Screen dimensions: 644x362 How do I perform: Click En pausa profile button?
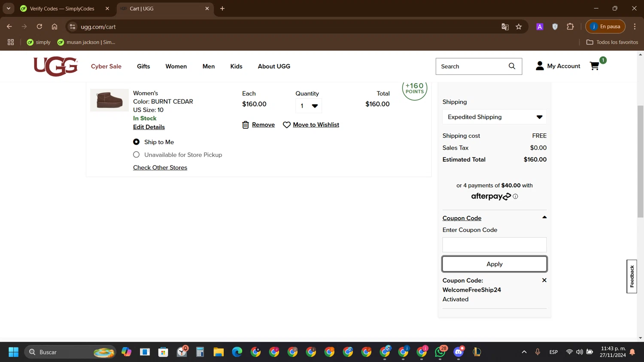coord(605,27)
